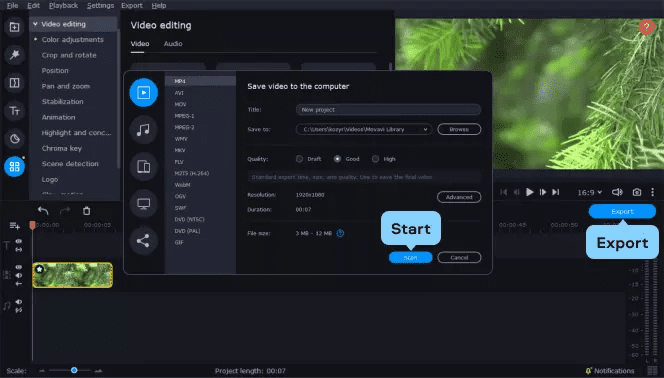This screenshot has height=378, width=664.
Task: Adjust the timeline Scale slider
Action: [x=74, y=370]
